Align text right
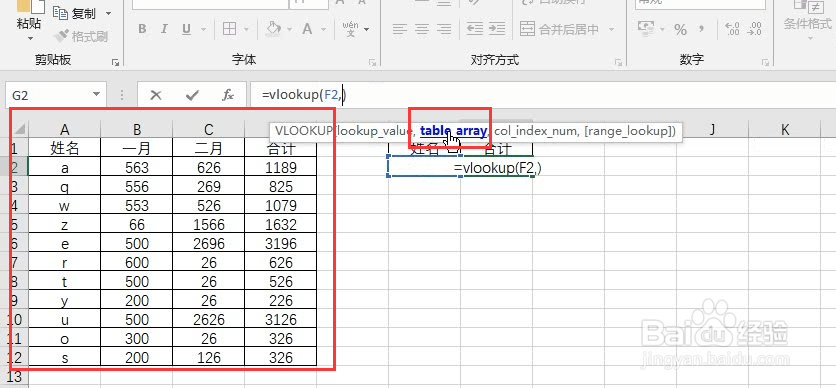This screenshot has height=388, width=836. pos(445,28)
